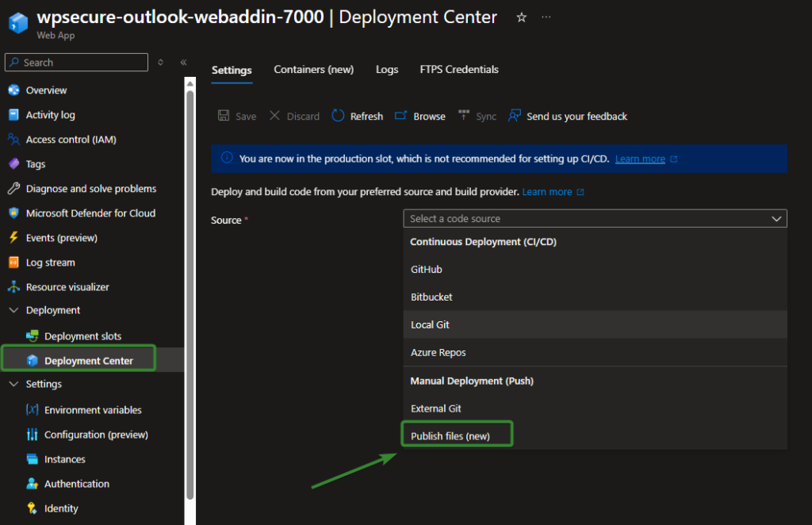The height and width of the screenshot is (525, 812).
Task: Expand the Select a code source dropdown
Action: pyautogui.click(x=595, y=219)
